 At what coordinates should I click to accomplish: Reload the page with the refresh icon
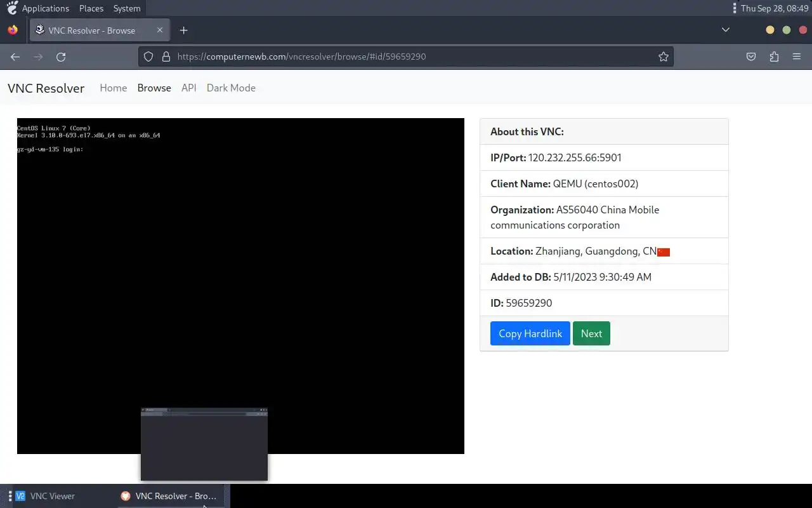pyautogui.click(x=61, y=57)
